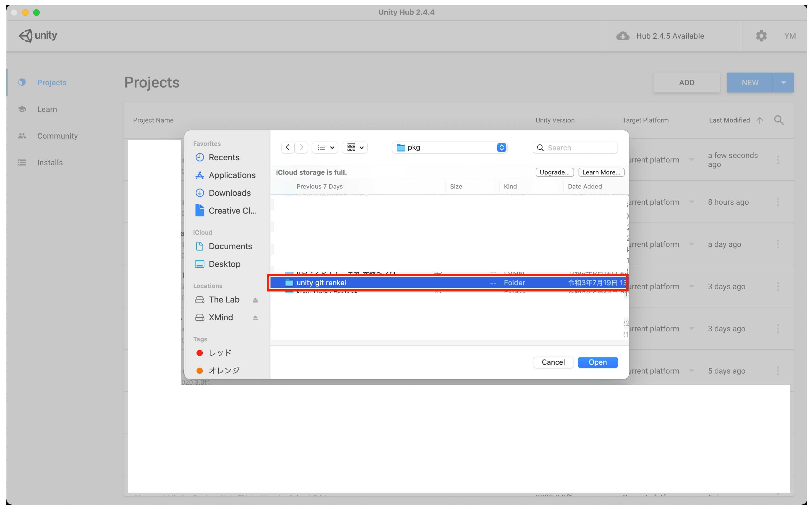The width and height of the screenshot is (812, 508).
Task: Go back in the file dialog
Action: point(288,148)
